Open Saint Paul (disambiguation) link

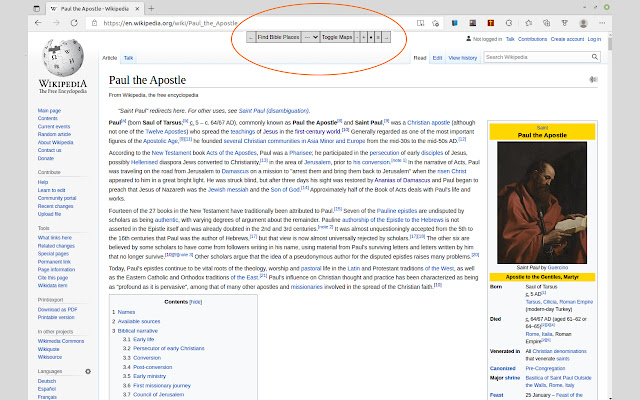pos(273,111)
